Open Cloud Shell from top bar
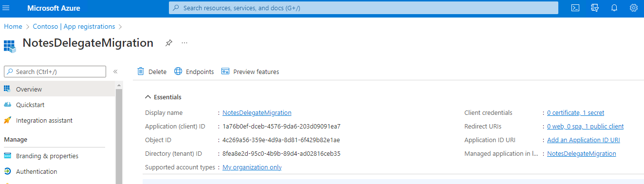644x184 pixels. coord(575,8)
